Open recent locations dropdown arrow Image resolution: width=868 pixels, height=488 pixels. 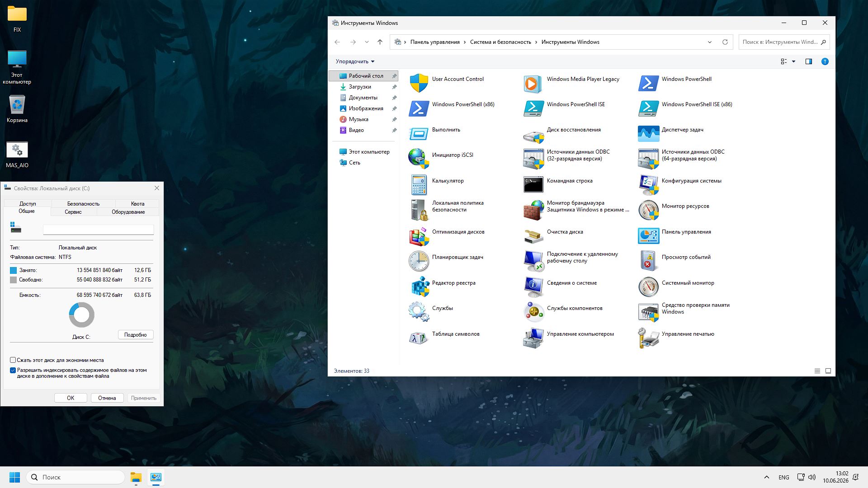[367, 42]
